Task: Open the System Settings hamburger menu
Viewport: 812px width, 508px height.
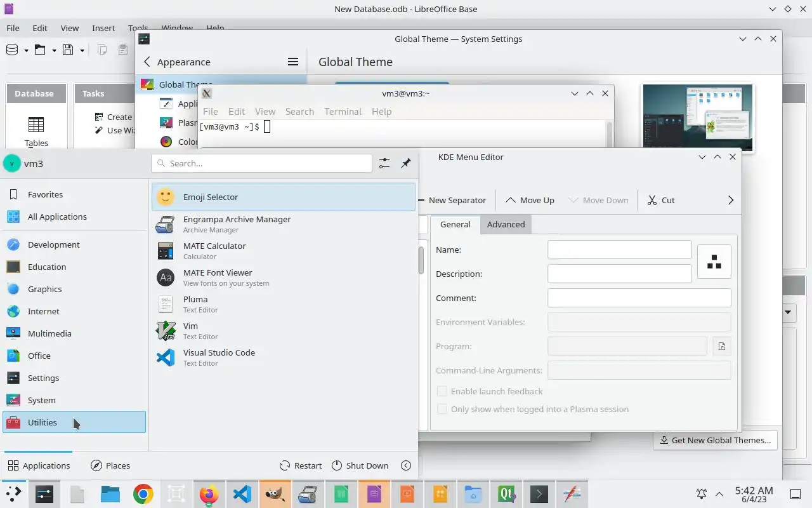Action: click(x=292, y=62)
